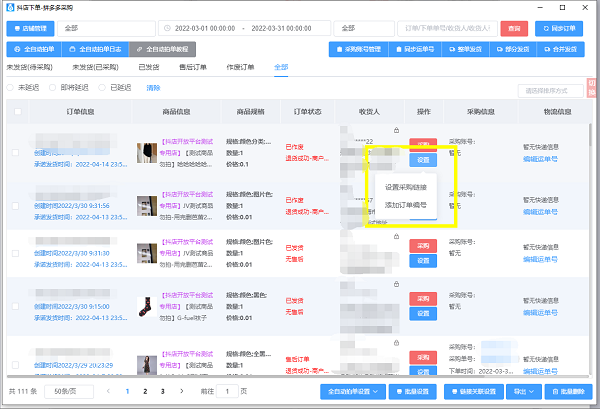Tick checkbox of 9:31:30 order row
600x409 pixels.
tap(15, 253)
